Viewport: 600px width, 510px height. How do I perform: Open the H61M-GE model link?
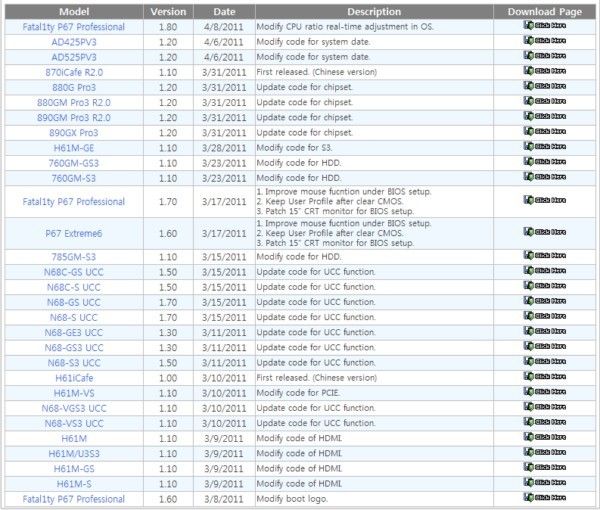tap(74, 148)
